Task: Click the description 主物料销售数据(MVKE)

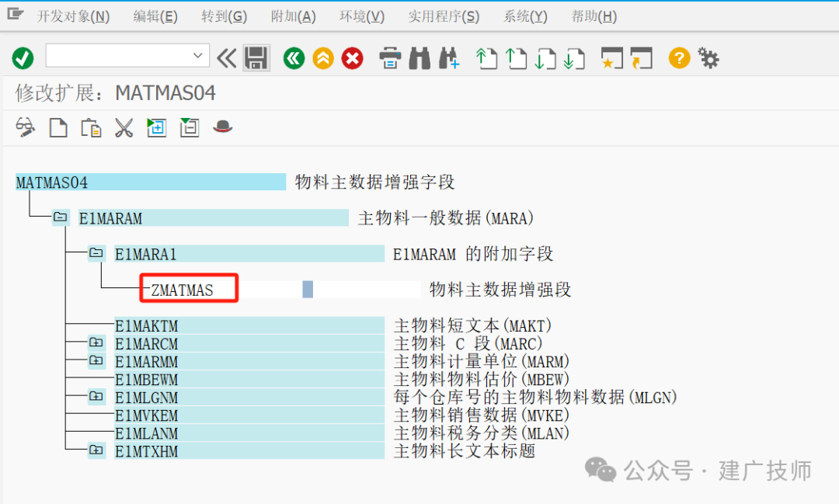Action: (x=482, y=415)
